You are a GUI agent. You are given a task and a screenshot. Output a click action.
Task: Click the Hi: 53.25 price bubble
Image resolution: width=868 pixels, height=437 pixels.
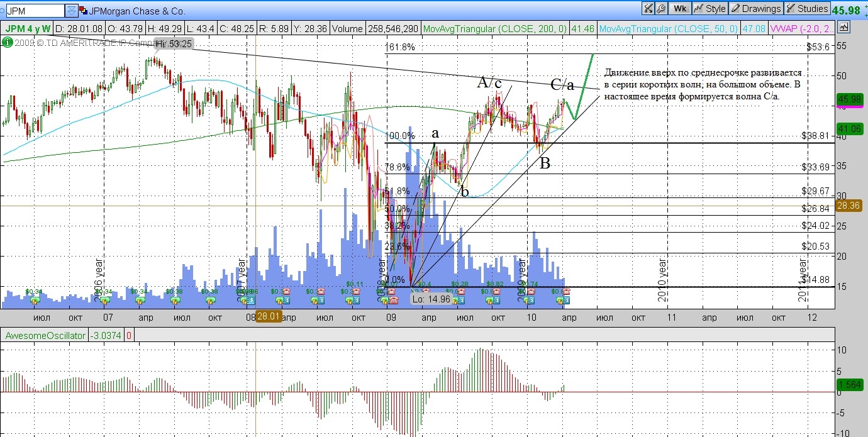coord(174,43)
